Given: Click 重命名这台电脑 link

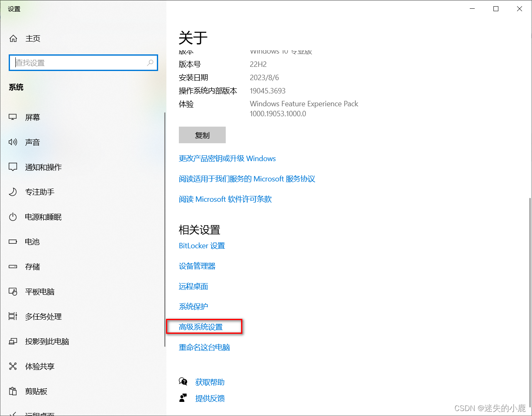Looking at the screenshot, I should 205,347.
